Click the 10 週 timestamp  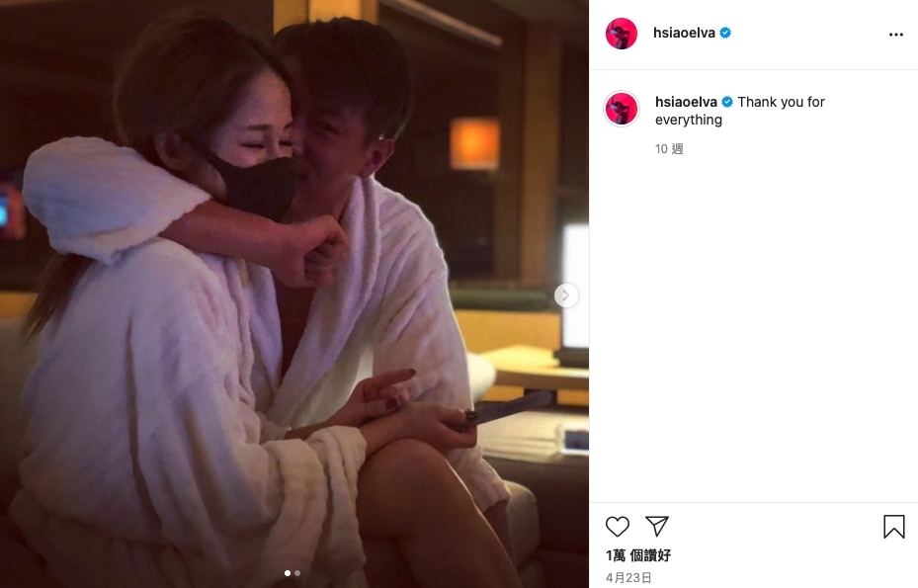pyautogui.click(x=669, y=149)
